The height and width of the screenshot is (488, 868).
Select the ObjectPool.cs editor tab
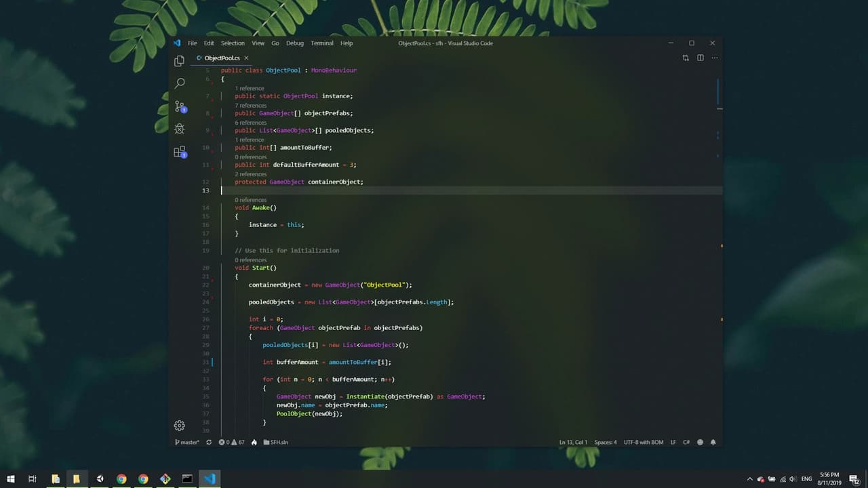click(x=222, y=58)
